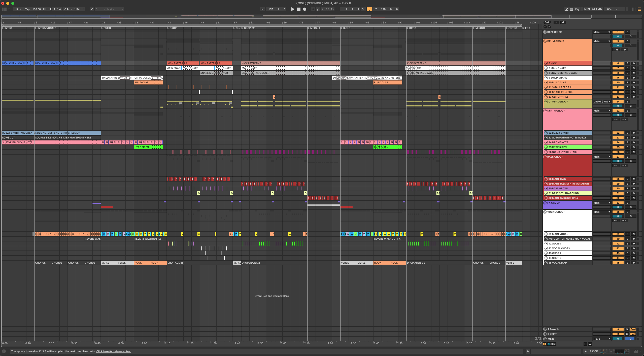Collapse the DRUM GROUP fold icon
This screenshot has width=644, height=356.
545,41
